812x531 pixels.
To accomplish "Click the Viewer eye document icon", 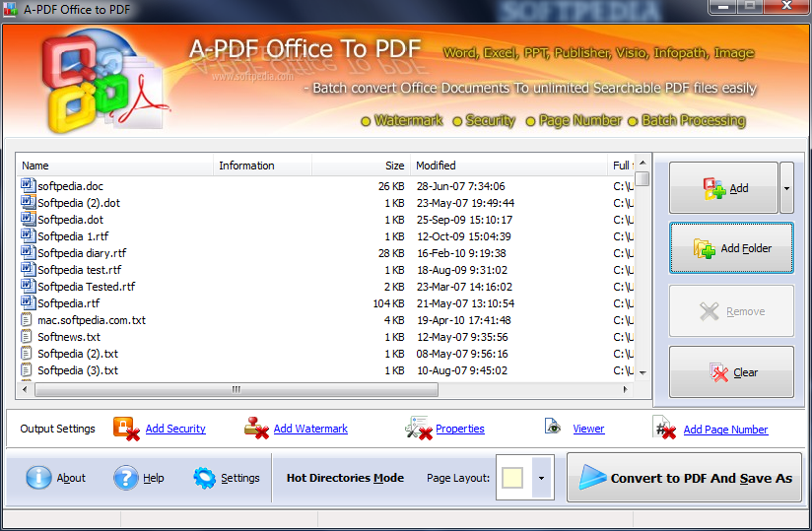I will (x=553, y=427).
